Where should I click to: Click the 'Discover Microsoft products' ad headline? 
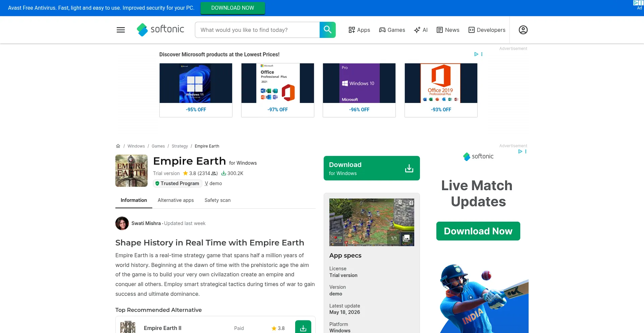(x=219, y=54)
